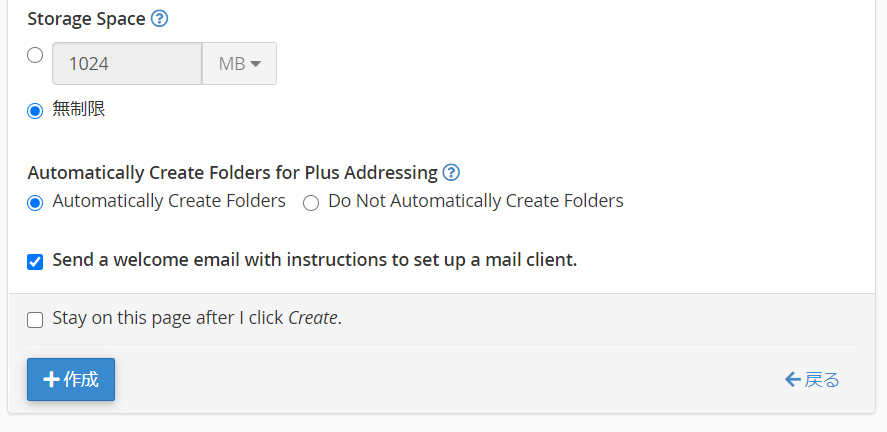Enable Stay on this page checkbox
887x432 pixels.
click(x=35, y=321)
